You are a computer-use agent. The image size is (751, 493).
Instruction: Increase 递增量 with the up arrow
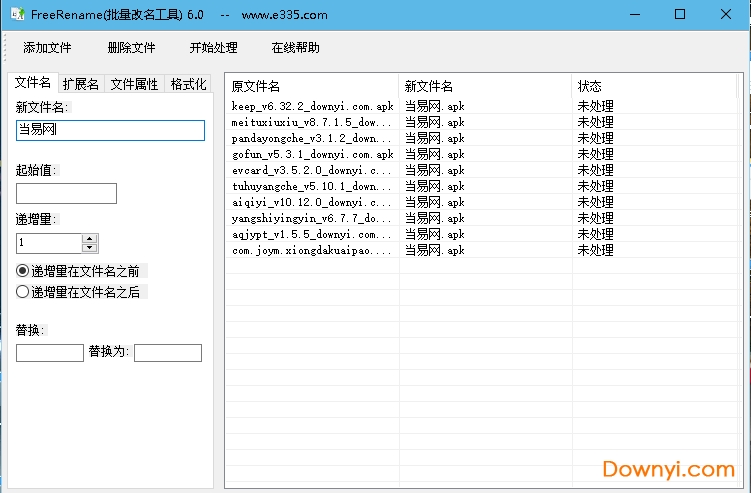point(90,238)
